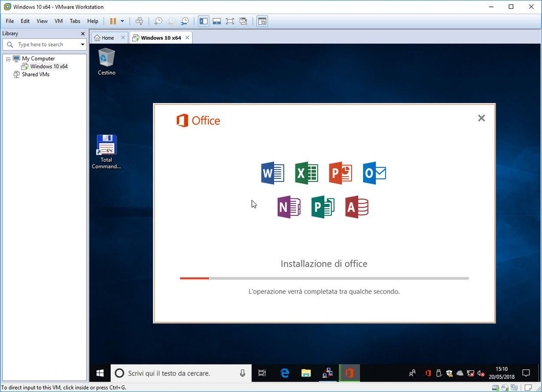Select My Computer in the library
This screenshot has height=392, width=542.
38,58
